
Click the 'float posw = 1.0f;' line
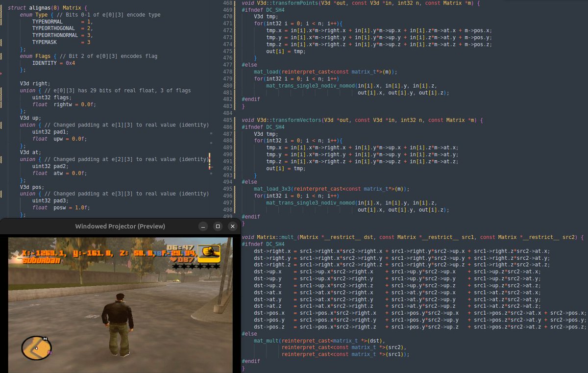tap(61, 207)
